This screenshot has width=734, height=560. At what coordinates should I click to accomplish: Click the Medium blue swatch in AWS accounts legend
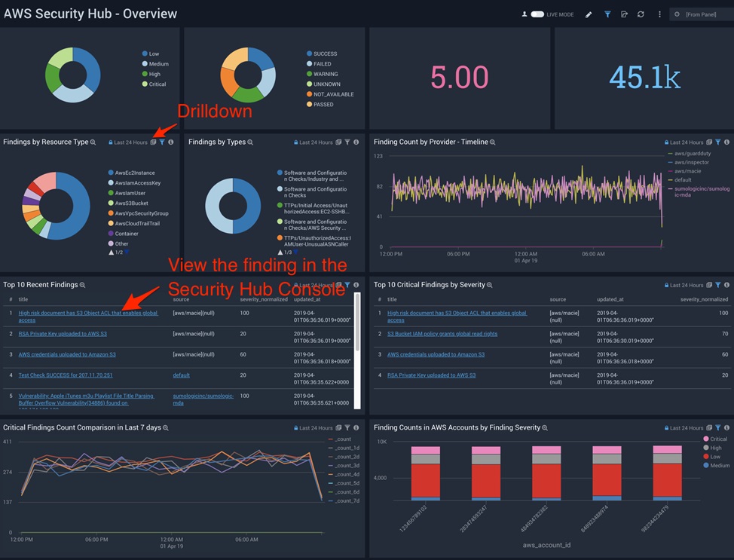[x=706, y=466]
